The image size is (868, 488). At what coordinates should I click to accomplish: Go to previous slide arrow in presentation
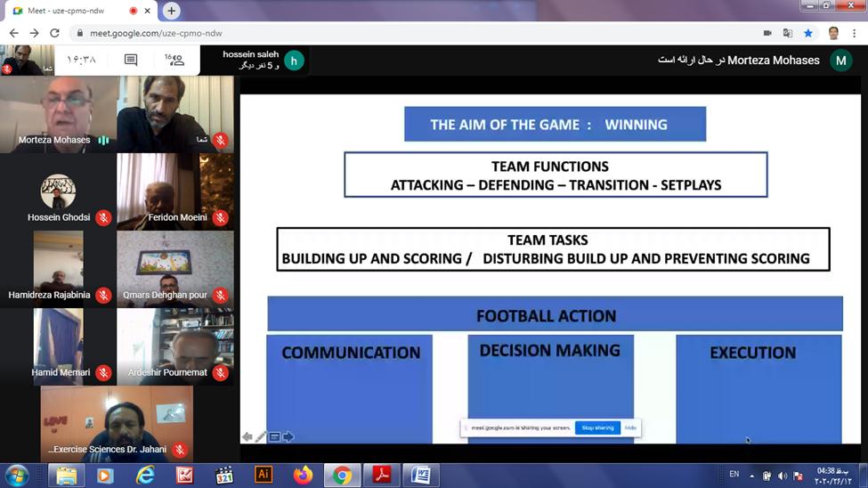tap(247, 437)
